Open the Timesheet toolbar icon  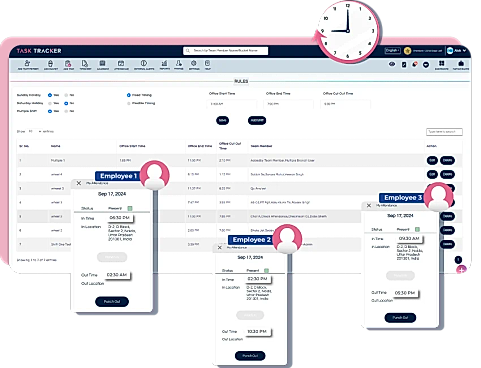85,65
